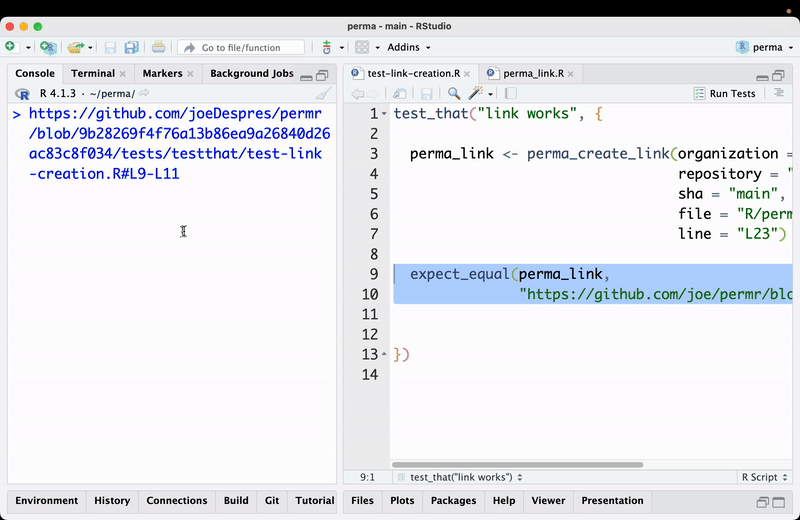Click the Save All documents icon

[x=132, y=47]
